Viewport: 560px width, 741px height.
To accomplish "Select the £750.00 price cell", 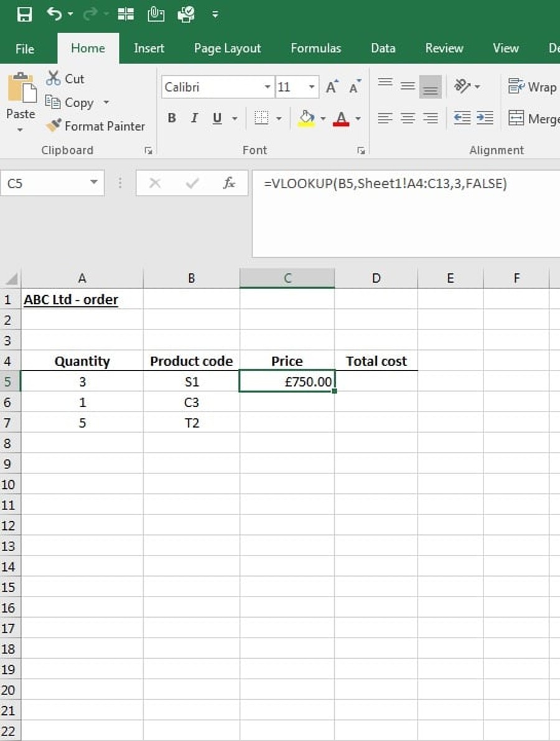I will click(287, 381).
